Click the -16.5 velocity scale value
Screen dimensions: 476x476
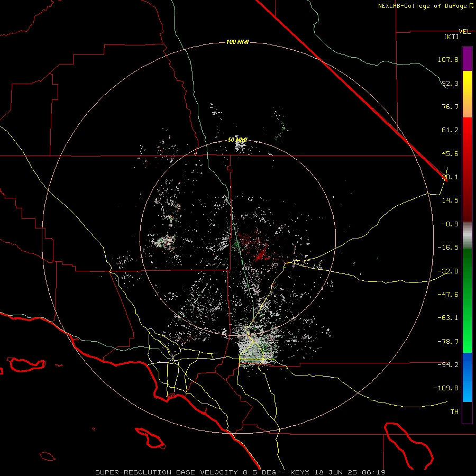448,248
